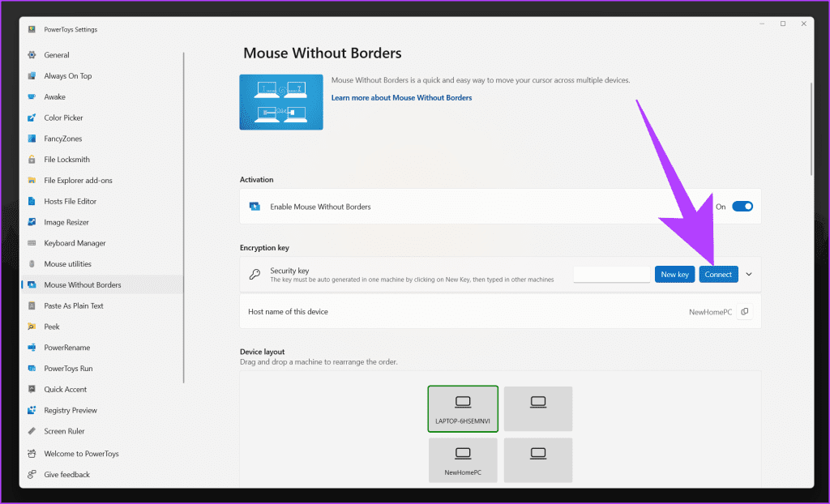Click the NewHomePC host name text
Image resolution: width=830 pixels, height=504 pixels.
point(710,312)
